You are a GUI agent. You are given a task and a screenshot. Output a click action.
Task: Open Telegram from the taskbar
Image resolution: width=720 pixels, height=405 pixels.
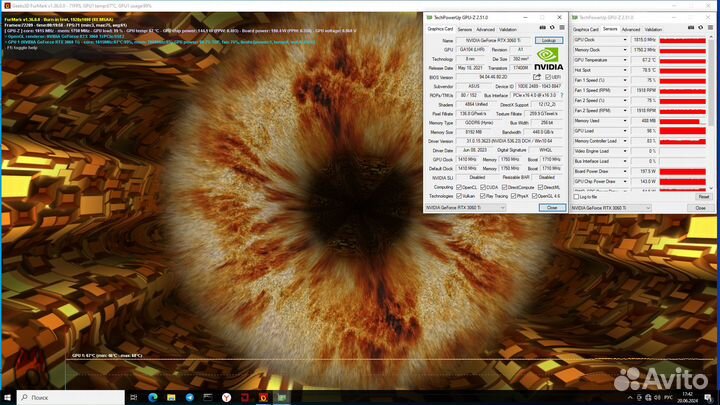pyautogui.click(x=190, y=397)
